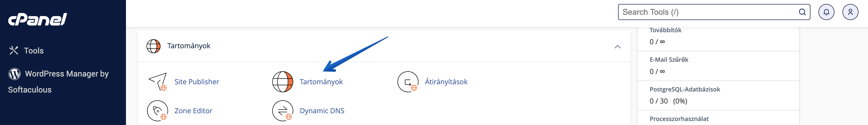This screenshot has height=125, width=868.
Task: Collapse the Tartományok section chevron
Action: click(x=617, y=46)
